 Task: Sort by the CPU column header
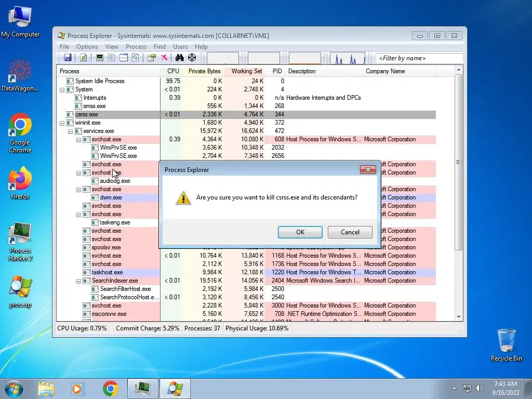[171, 71]
